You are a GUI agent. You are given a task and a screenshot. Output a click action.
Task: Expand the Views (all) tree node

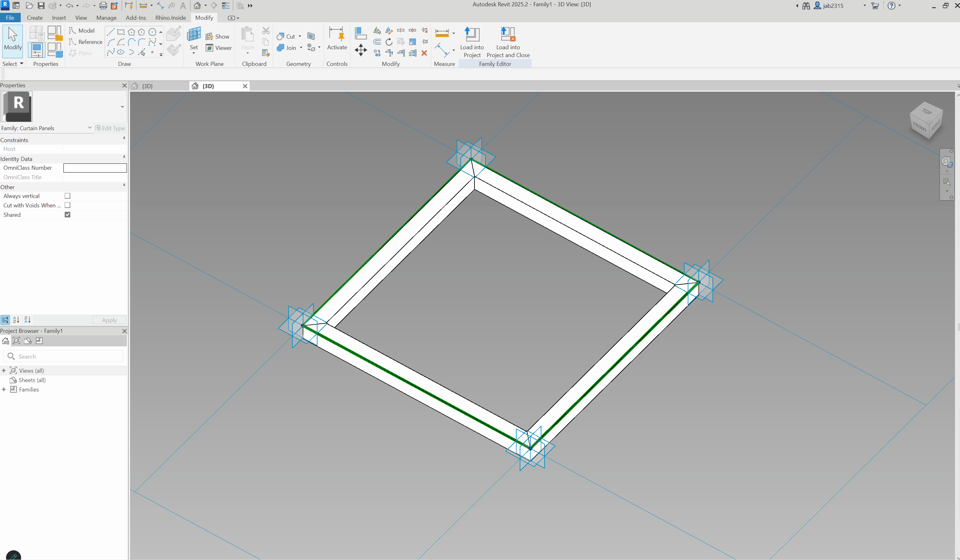pos(4,371)
